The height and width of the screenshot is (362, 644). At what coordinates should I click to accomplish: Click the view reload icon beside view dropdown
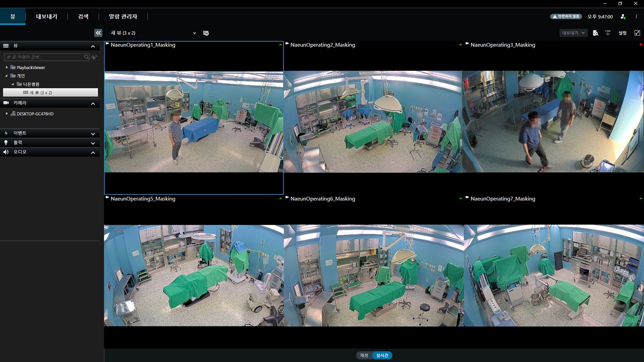click(x=206, y=33)
